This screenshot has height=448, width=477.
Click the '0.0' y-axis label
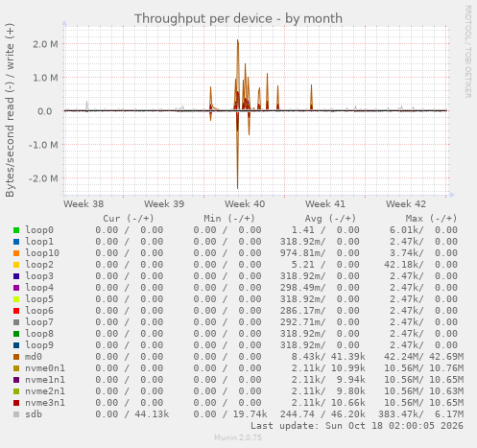tap(45, 111)
